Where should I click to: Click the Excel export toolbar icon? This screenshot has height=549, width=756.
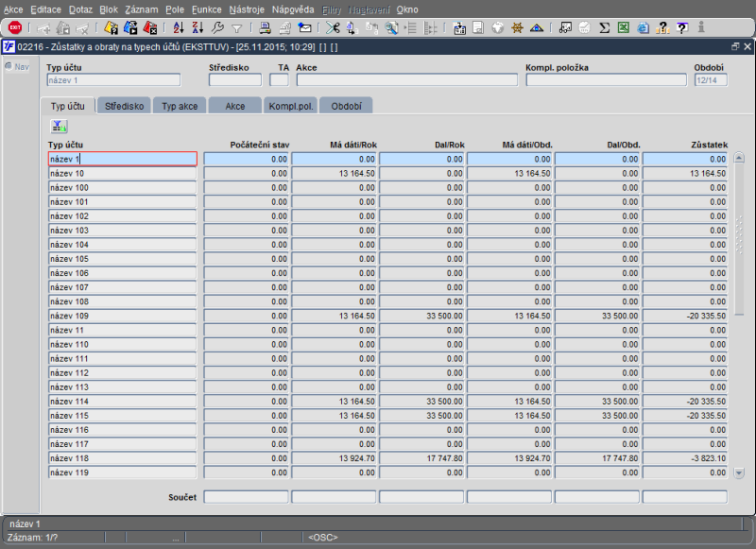coord(624,28)
